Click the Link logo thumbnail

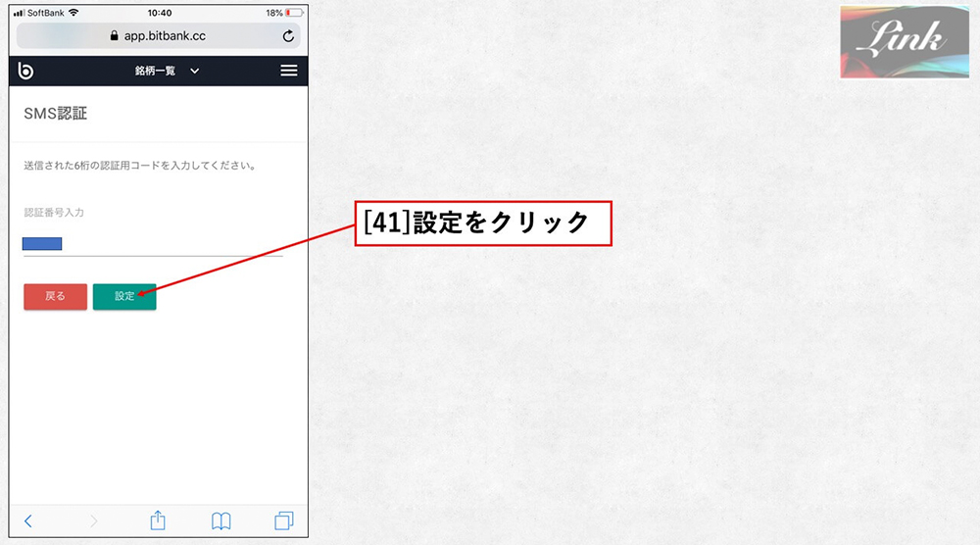click(905, 42)
